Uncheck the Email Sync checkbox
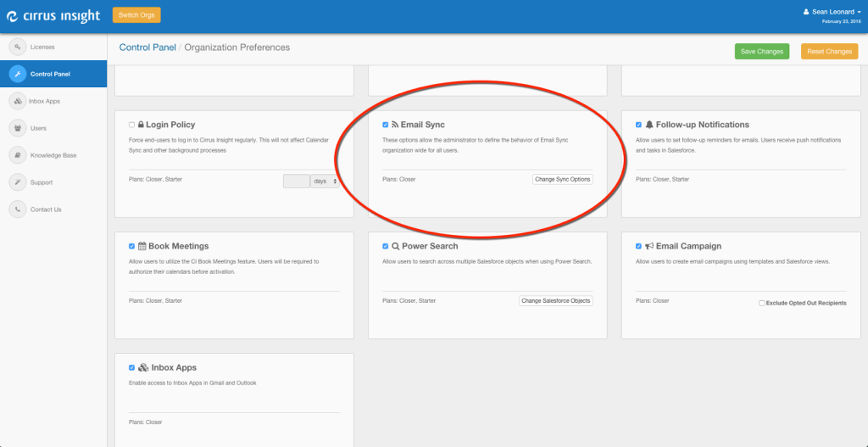This screenshot has width=868, height=447. click(x=386, y=125)
